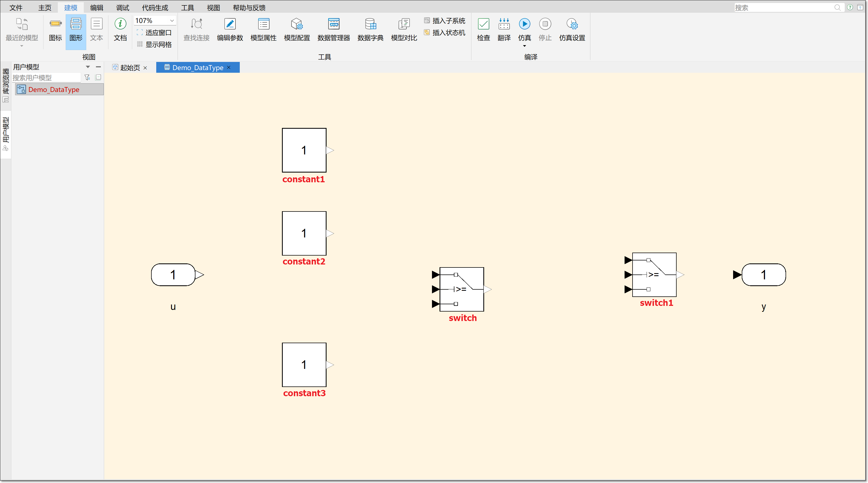Minimize the 用户模型 panel

click(x=98, y=67)
